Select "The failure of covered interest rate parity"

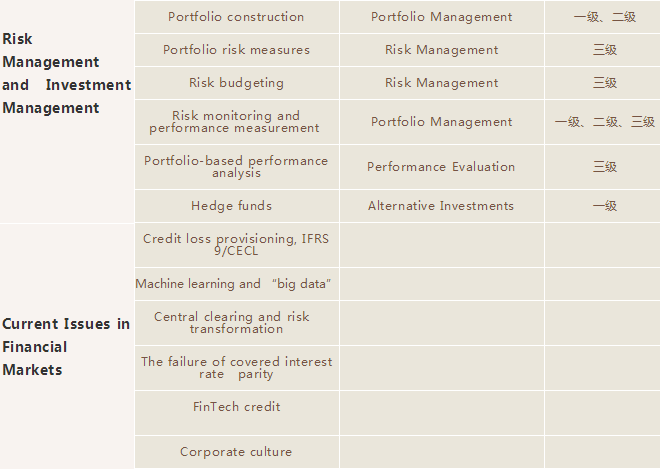click(x=236, y=368)
